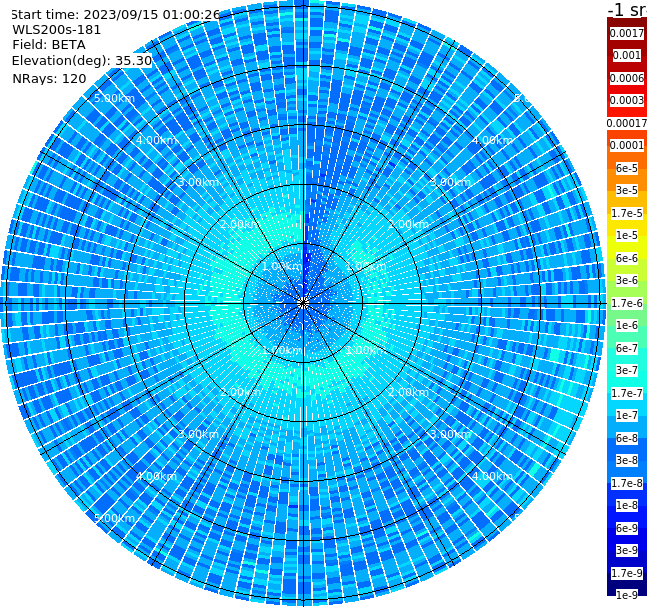
Task: Pick the 1.7e-9 colorbar value
Action: tap(627, 573)
